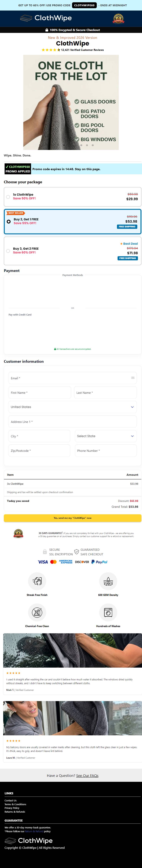Click the PayPal payment logo
This screenshot has width=142, height=868.
pos(99,562)
